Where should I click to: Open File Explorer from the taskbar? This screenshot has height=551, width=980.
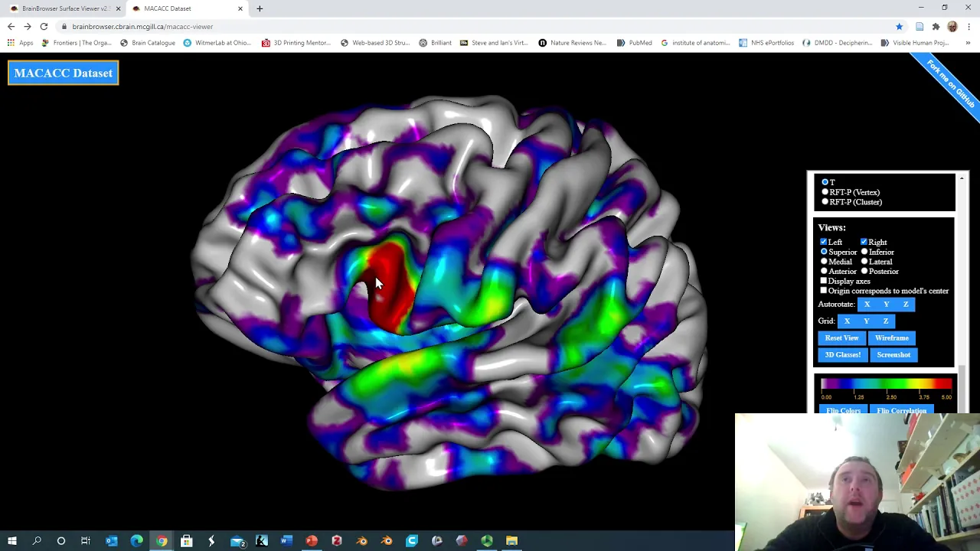click(x=511, y=541)
